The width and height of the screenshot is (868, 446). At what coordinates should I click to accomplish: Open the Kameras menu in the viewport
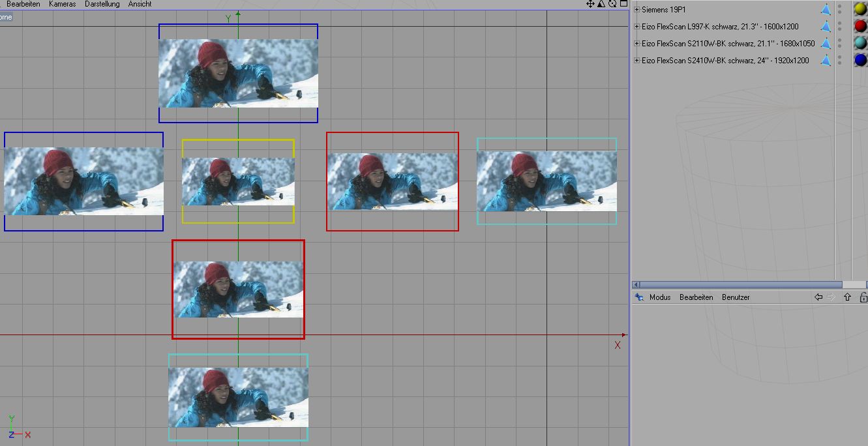[x=62, y=4]
